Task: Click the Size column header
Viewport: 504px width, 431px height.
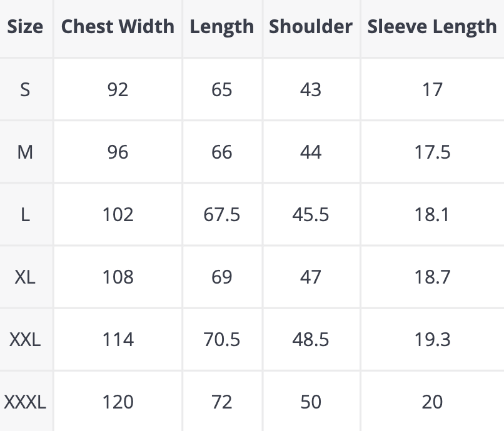Action: [26, 27]
